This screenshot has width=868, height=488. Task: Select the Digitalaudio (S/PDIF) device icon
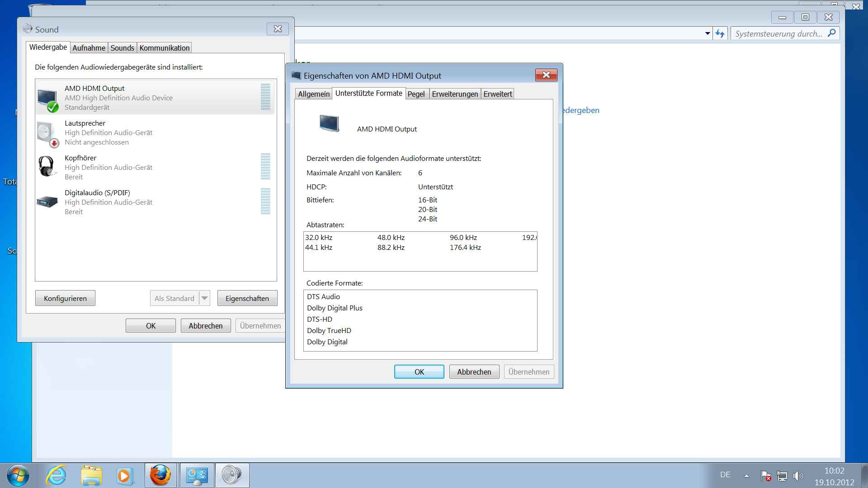(47, 202)
